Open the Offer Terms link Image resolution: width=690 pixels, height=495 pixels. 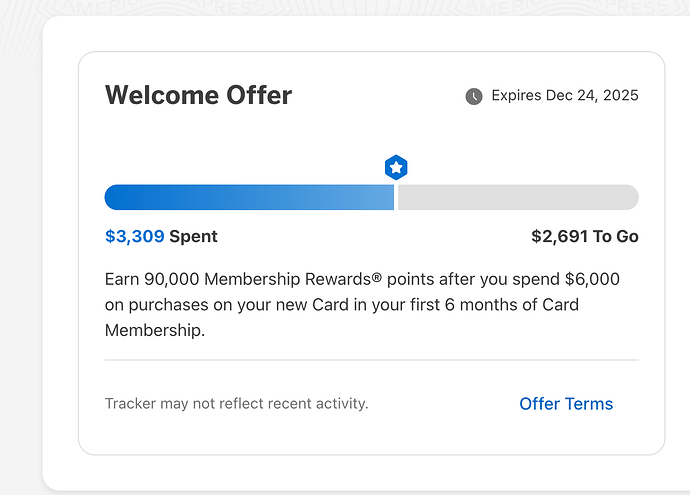(x=566, y=404)
